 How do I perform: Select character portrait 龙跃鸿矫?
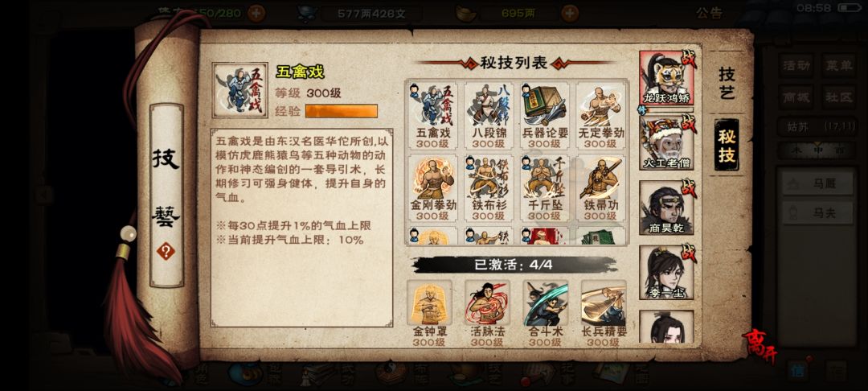tap(666, 79)
